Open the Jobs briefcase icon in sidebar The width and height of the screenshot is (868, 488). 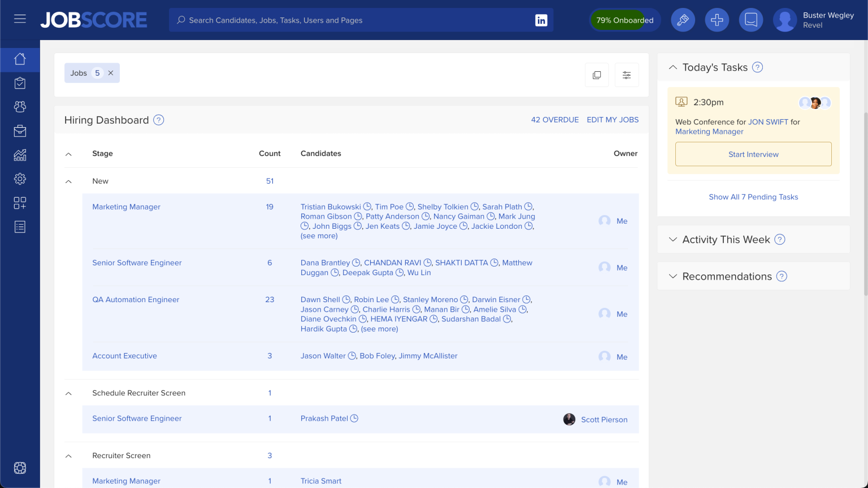pos(20,131)
